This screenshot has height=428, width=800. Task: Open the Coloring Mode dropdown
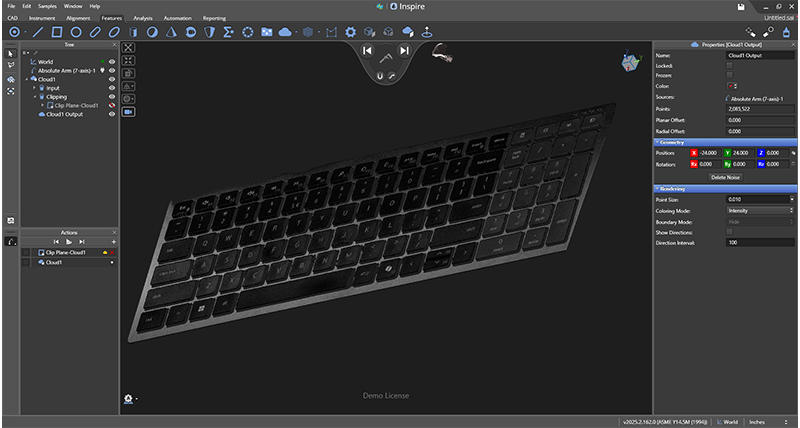(x=760, y=210)
